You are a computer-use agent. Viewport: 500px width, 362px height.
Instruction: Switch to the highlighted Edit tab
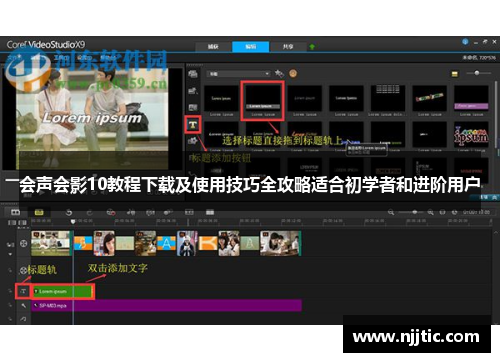point(250,47)
